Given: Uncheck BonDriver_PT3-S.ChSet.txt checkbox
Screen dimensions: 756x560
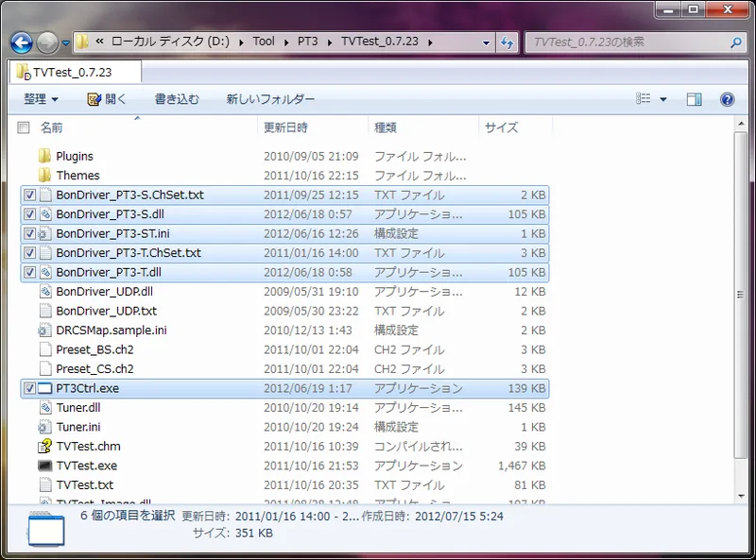Looking at the screenshot, I should (x=30, y=195).
